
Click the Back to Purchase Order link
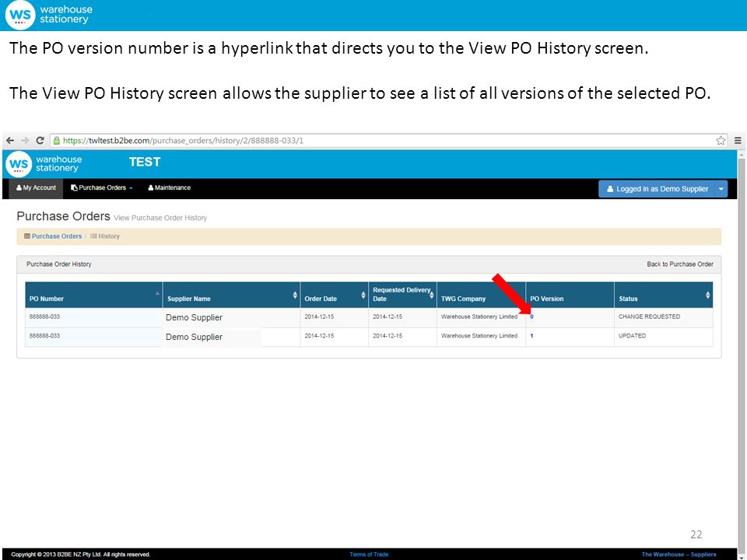point(680,264)
